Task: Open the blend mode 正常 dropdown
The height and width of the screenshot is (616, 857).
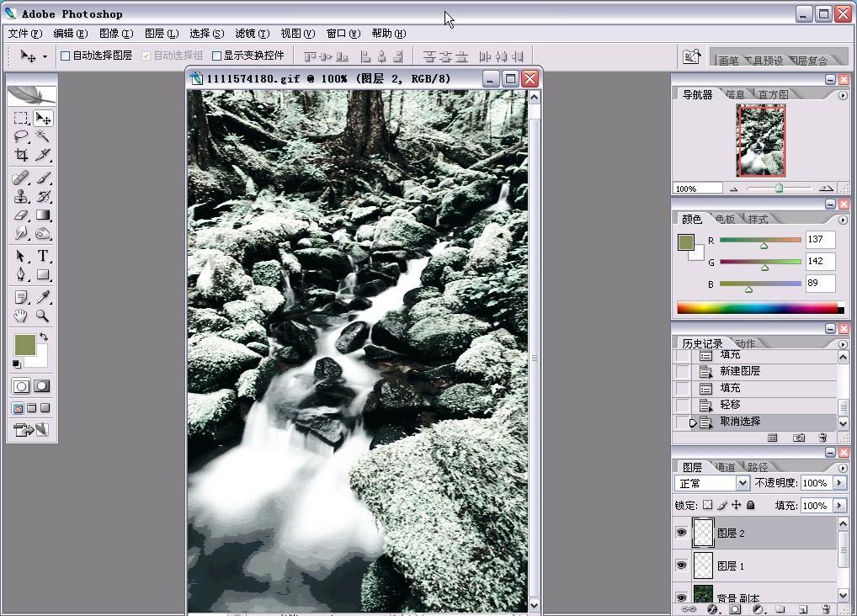Action: pyautogui.click(x=743, y=483)
